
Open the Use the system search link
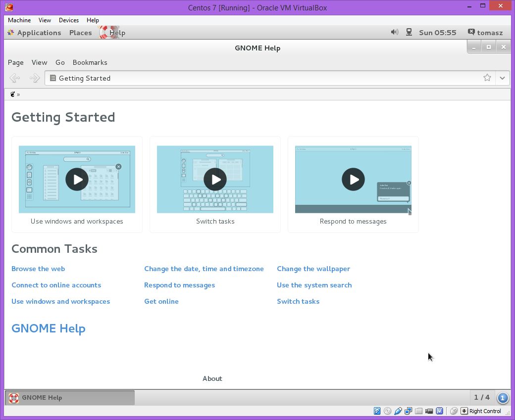pos(314,285)
